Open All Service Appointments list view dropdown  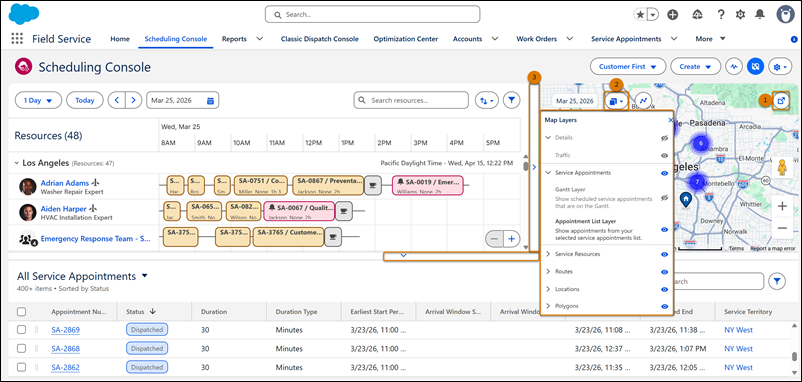[144, 276]
